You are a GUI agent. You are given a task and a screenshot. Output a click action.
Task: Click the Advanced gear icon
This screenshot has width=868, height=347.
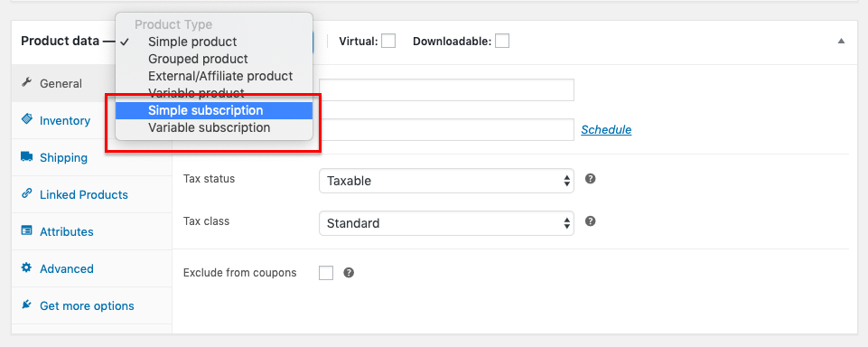coord(26,268)
